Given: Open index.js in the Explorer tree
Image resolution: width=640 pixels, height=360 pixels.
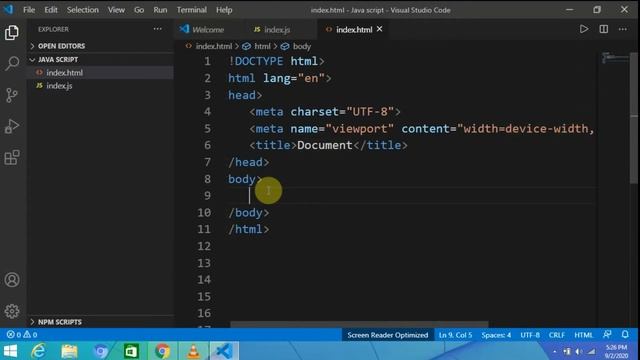Looking at the screenshot, I should click(59, 86).
